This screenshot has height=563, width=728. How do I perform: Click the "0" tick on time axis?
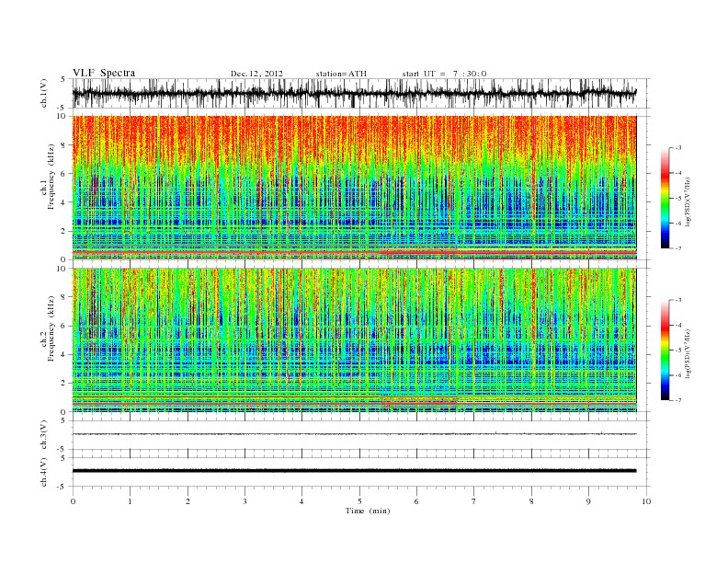click(x=73, y=501)
